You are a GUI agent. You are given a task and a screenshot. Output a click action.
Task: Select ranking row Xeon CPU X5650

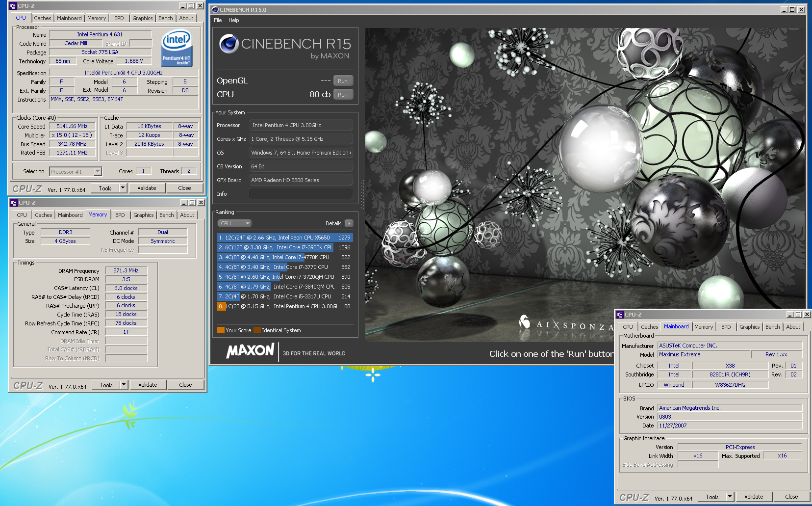(285, 238)
